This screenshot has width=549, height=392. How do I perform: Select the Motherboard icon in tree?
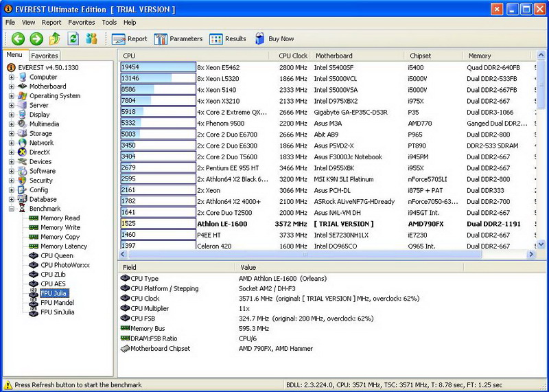[23, 87]
